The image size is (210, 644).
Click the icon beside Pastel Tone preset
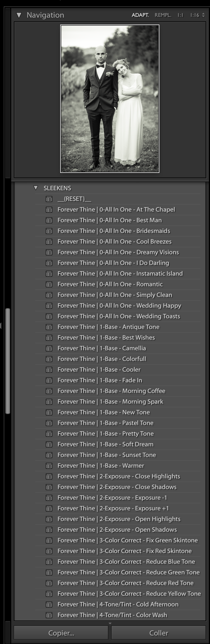[49, 423]
